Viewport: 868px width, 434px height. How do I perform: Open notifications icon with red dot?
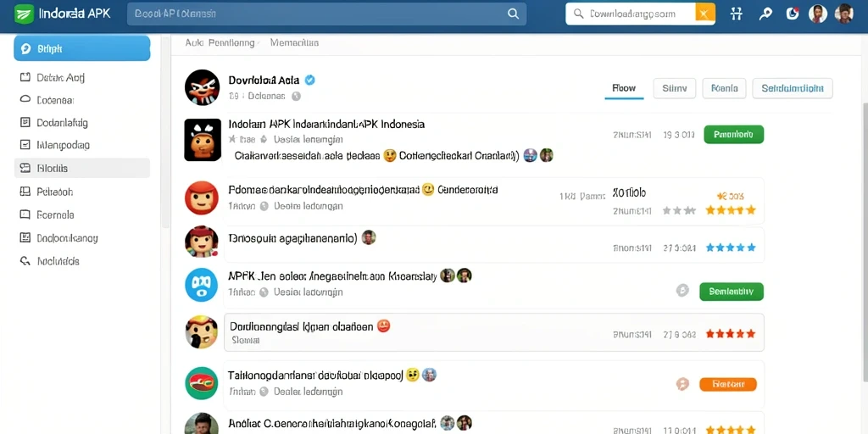coord(793,14)
